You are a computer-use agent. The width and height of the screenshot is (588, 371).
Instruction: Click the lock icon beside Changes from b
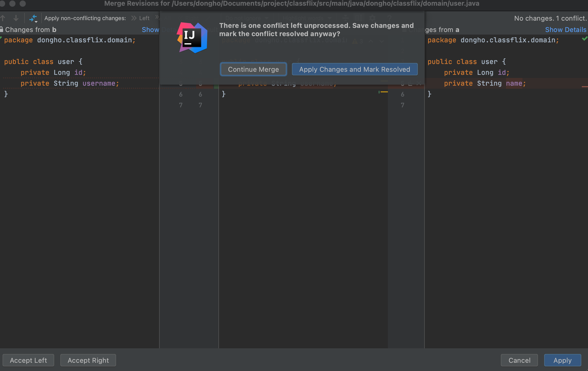point(2,29)
